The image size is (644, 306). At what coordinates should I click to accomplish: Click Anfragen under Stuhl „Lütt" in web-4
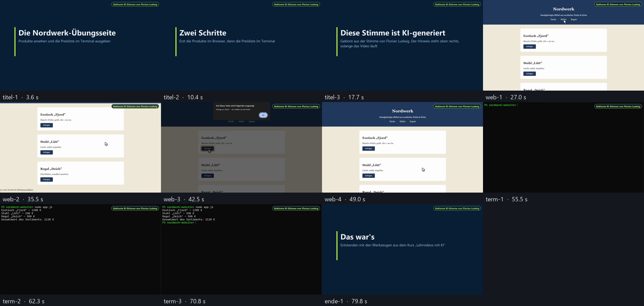368,176
